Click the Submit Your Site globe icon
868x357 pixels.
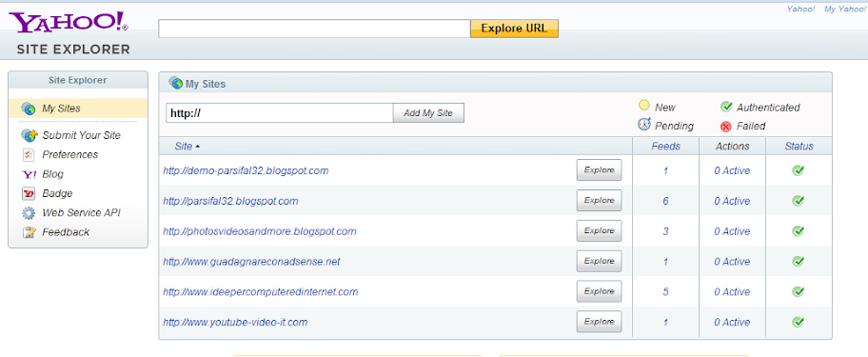[x=29, y=135]
